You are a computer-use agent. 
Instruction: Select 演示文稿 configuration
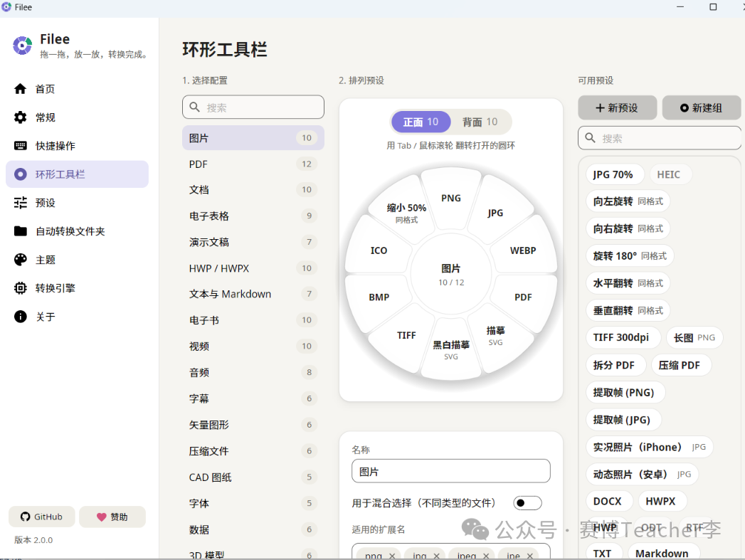253,242
